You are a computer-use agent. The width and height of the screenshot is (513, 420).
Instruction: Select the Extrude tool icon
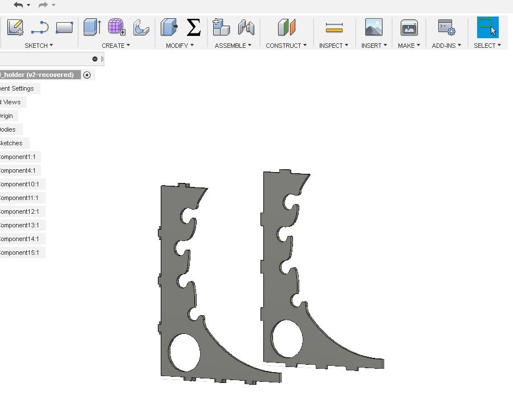[x=92, y=27]
